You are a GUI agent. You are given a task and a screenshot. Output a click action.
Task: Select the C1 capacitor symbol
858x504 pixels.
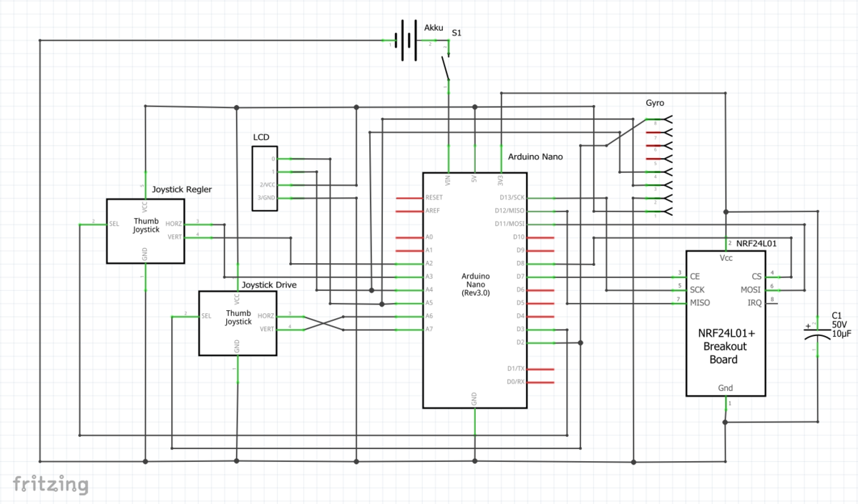[816, 337]
